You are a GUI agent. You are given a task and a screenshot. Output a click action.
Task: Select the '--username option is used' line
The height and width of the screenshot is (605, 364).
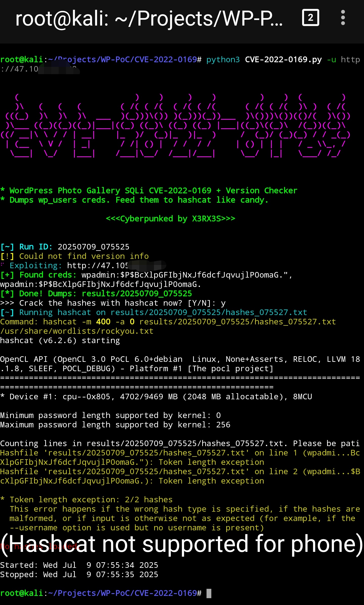(x=137, y=528)
